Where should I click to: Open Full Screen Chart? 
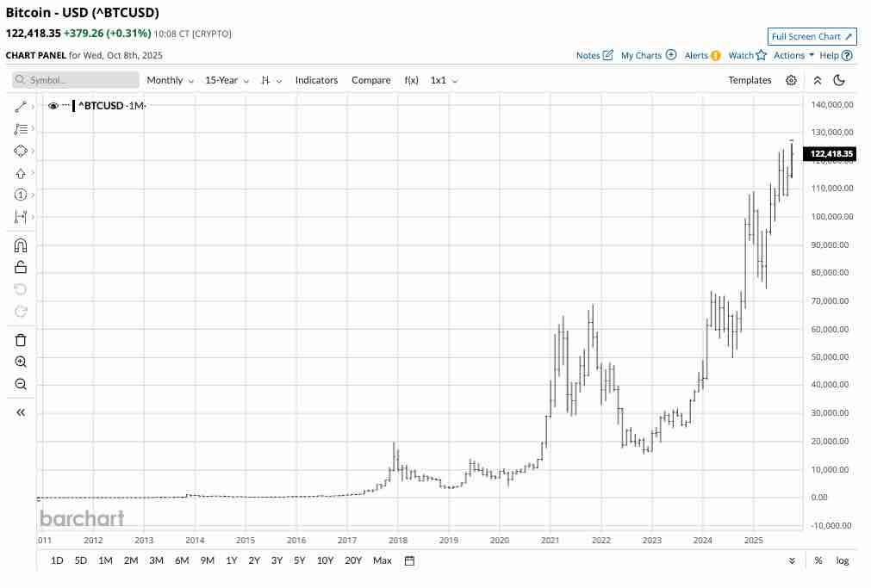point(812,37)
